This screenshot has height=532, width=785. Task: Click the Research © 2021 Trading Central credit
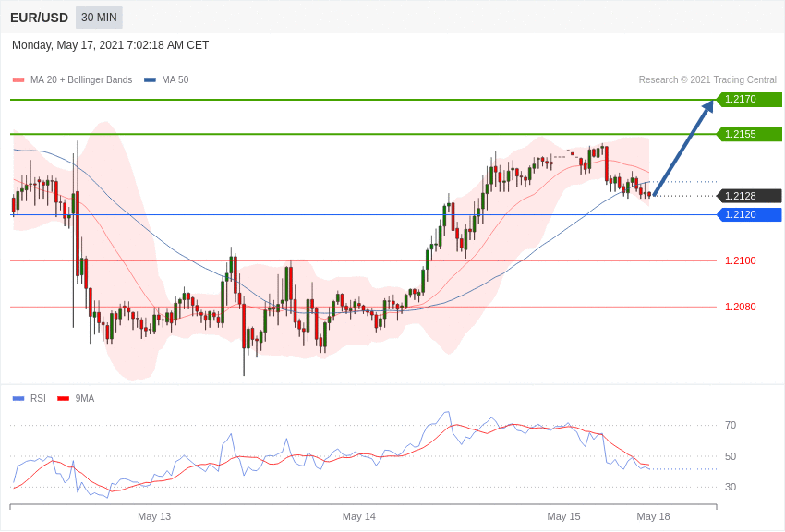coord(707,80)
